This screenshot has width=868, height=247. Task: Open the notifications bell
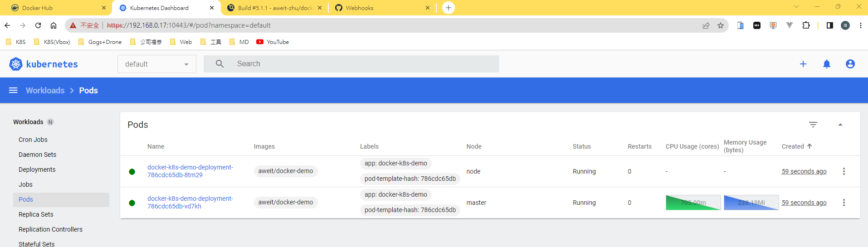tap(827, 64)
